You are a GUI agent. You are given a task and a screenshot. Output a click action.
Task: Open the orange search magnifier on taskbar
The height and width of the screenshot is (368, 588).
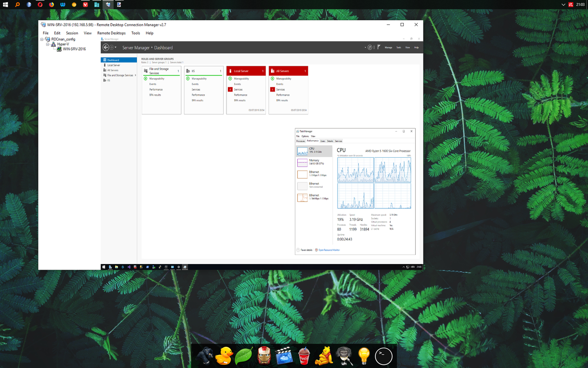pyautogui.click(x=17, y=5)
